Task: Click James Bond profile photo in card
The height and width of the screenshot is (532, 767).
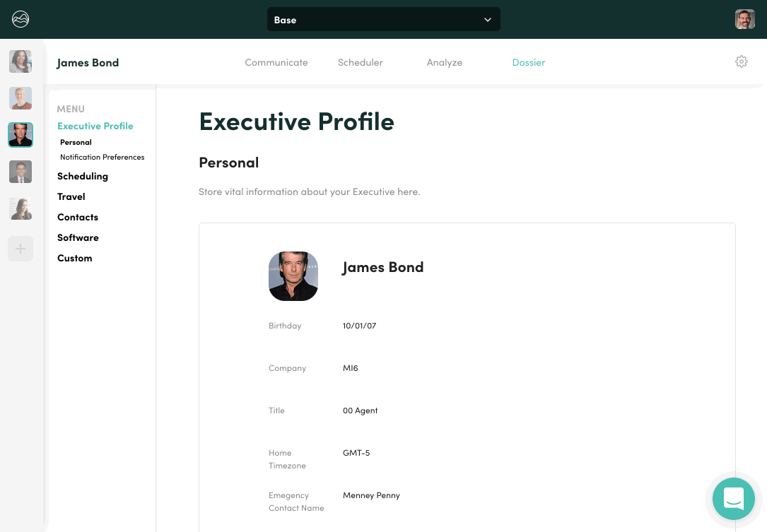Action: tap(293, 276)
